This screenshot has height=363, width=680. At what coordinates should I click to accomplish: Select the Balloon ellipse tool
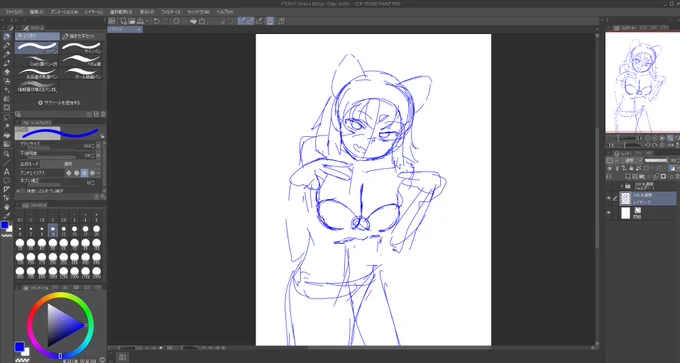pos(7,180)
